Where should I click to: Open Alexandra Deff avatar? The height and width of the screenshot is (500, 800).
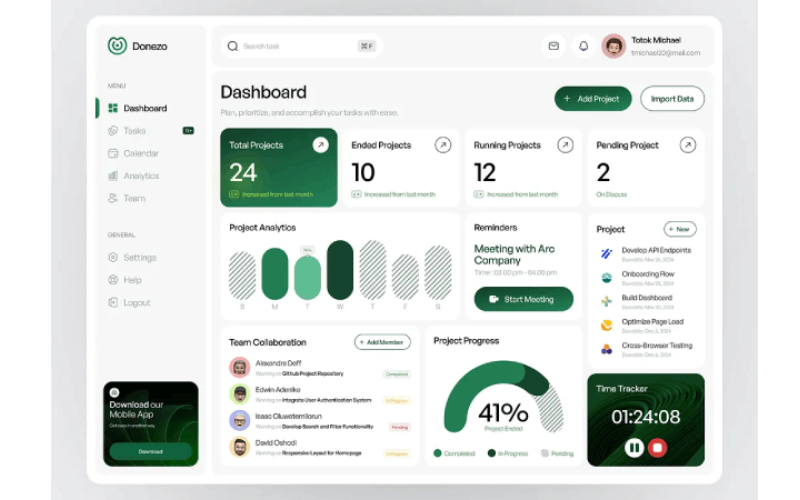(239, 367)
